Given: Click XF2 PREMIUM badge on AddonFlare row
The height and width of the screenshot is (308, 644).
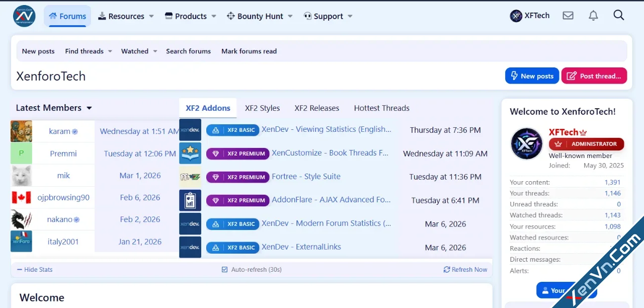Looking at the screenshot, I should (237, 200).
